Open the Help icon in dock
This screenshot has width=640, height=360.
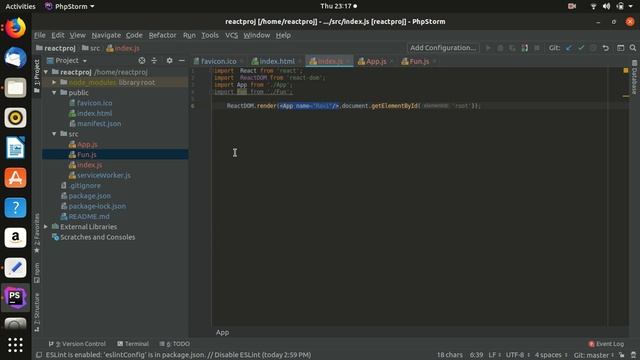pyautogui.click(x=16, y=208)
